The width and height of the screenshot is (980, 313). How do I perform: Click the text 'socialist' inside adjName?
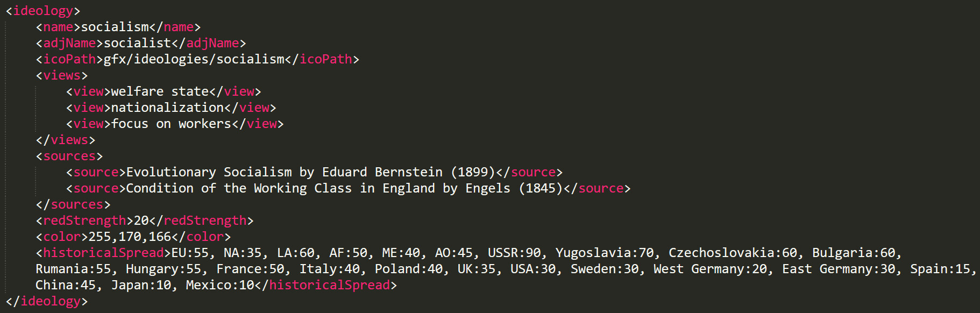point(137,43)
